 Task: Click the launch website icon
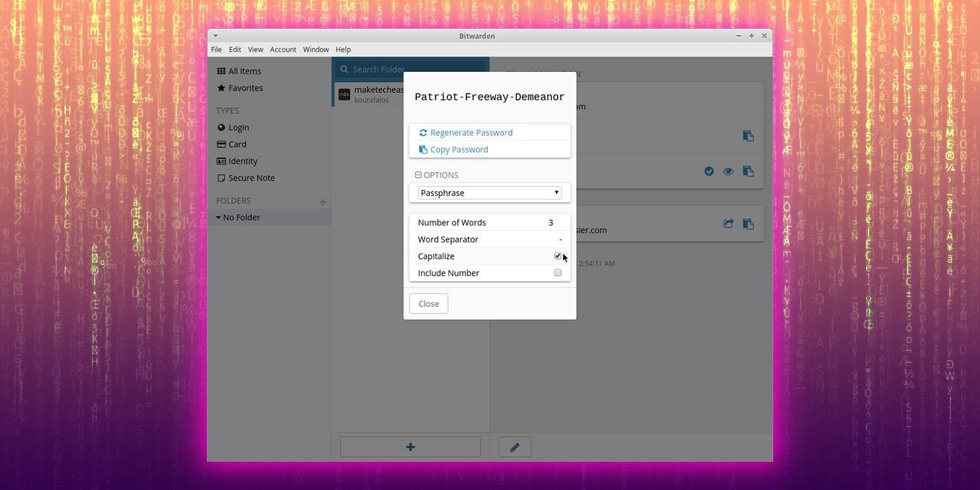(728, 224)
